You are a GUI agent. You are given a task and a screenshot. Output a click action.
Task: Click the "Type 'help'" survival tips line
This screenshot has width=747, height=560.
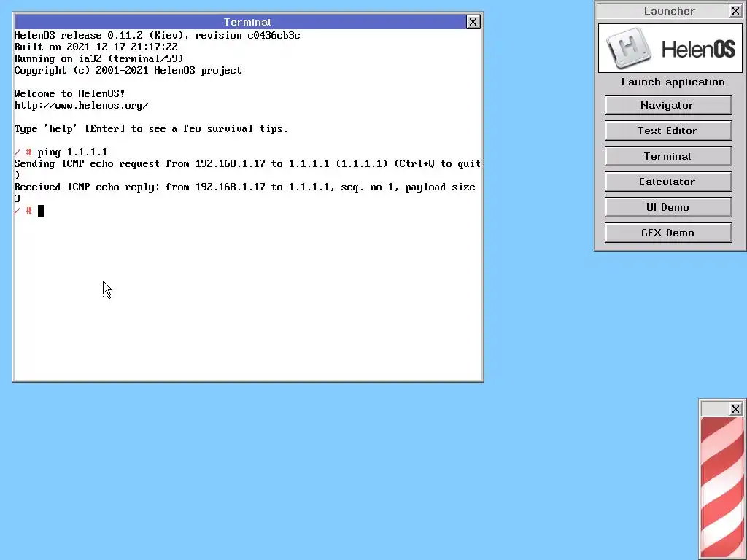pos(151,129)
